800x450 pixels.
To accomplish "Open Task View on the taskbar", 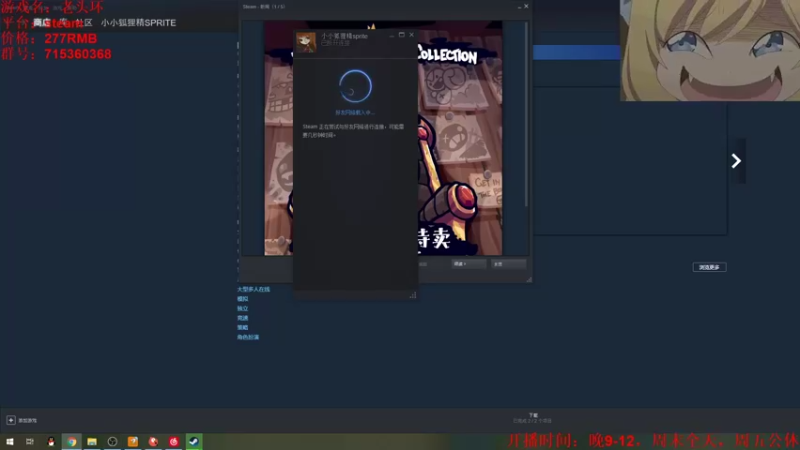I will point(30,442).
